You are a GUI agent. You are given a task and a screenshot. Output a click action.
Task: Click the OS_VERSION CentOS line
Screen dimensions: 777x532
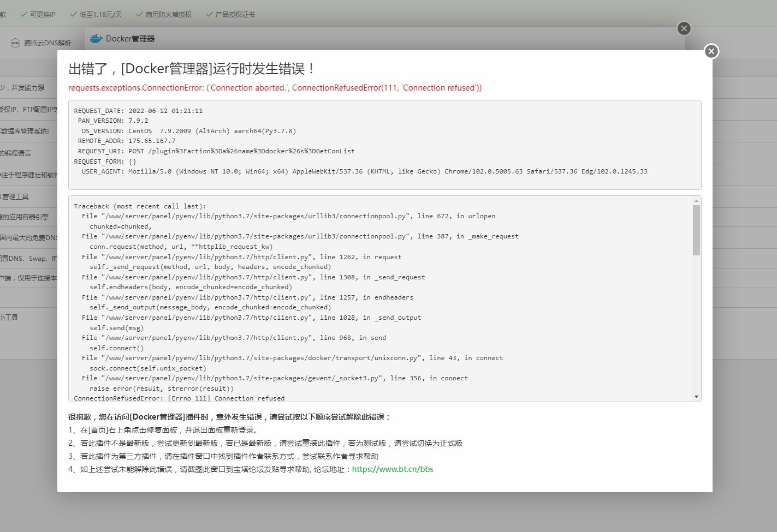[x=189, y=131]
